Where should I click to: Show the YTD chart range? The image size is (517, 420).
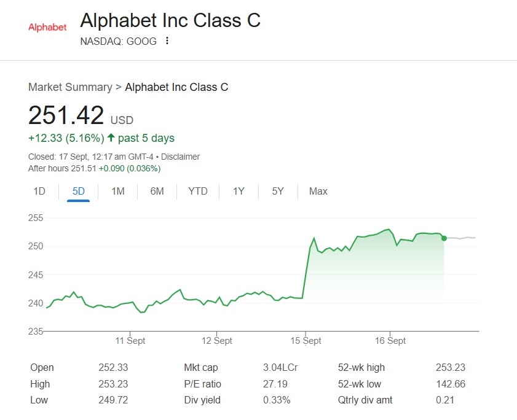198,192
